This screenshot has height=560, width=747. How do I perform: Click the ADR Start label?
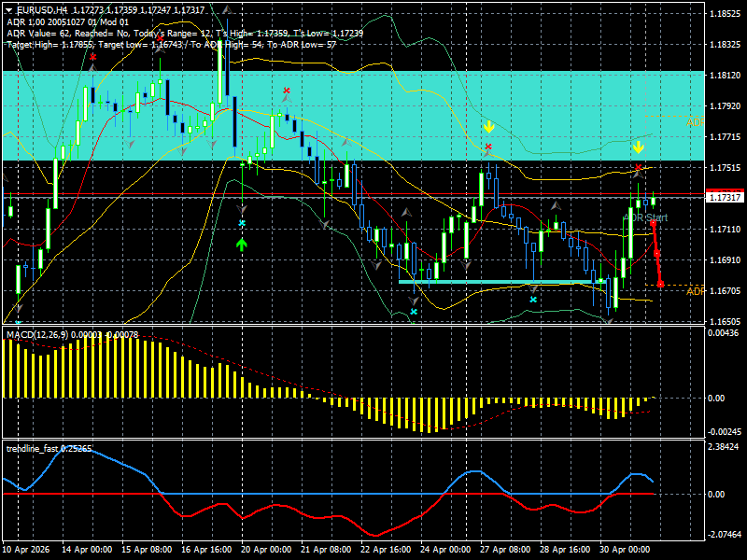[x=645, y=217]
